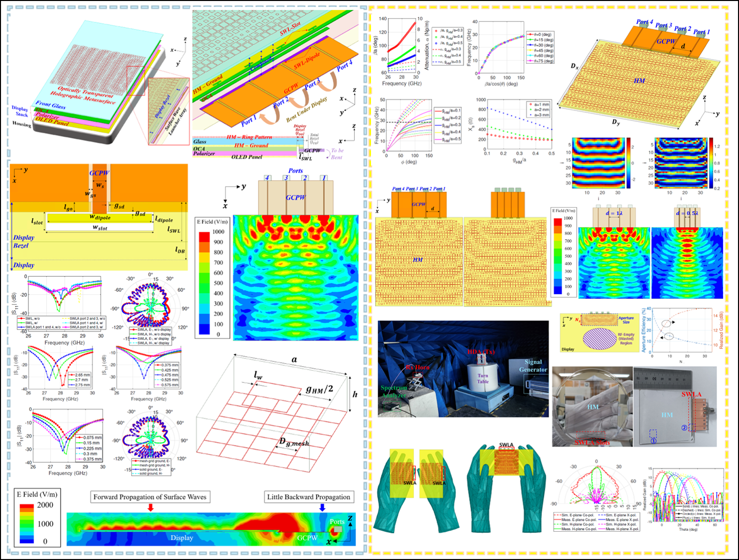Click the circled '2' marker near SWLA board
Viewport: 739px width, 560px height.
pos(684,428)
